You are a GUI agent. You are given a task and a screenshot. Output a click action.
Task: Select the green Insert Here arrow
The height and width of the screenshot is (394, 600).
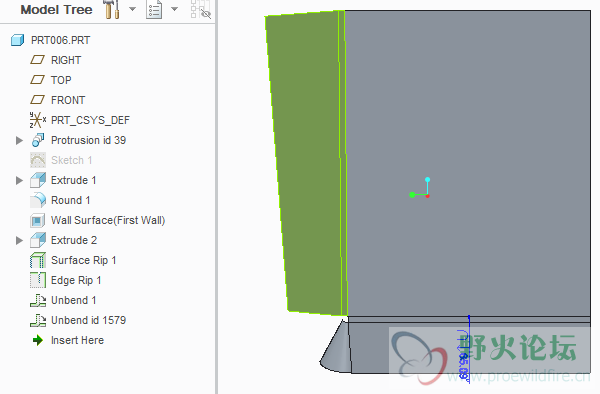pos(38,340)
